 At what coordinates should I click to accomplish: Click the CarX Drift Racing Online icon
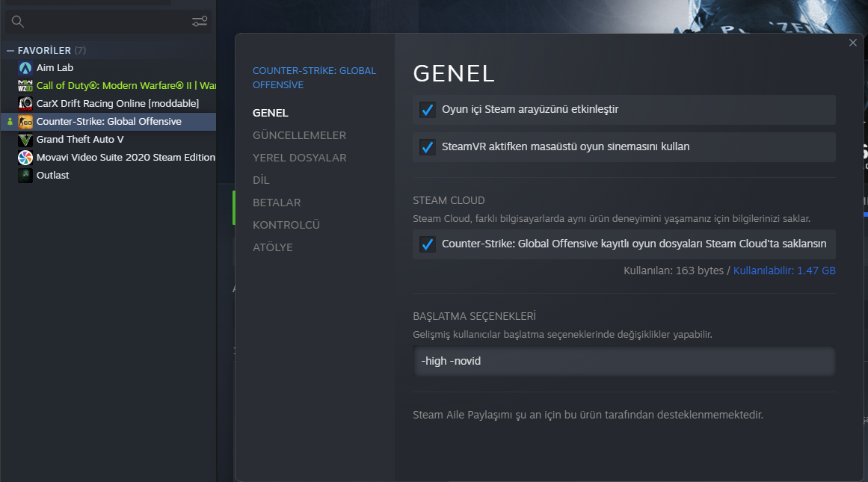pyautogui.click(x=25, y=103)
